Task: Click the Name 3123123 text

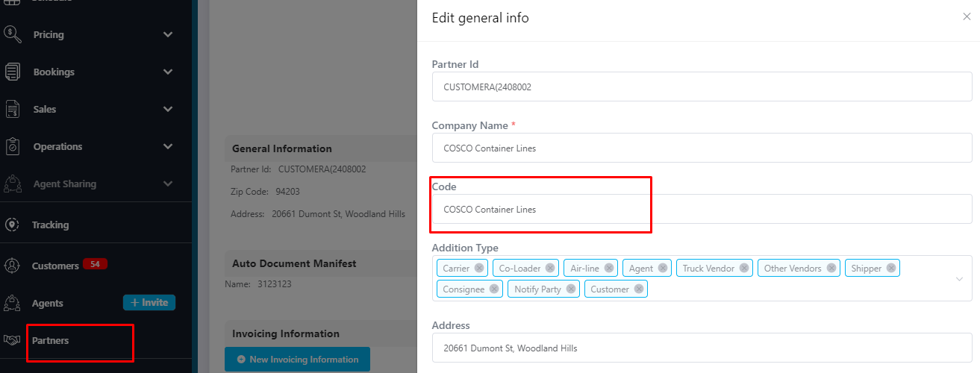Action: tap(258, 284)
